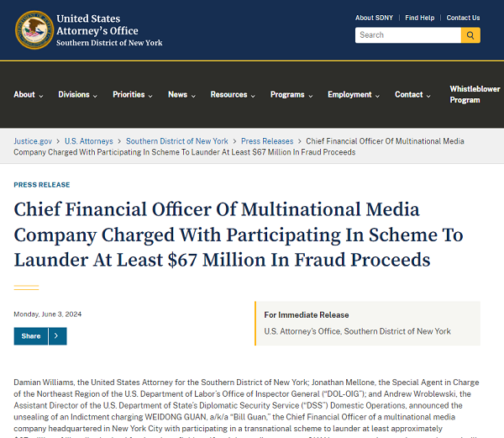The width and height of the screenshot is (504, 438).
Task: Click the Department of Justice seal logo
Action: [33, 29]
